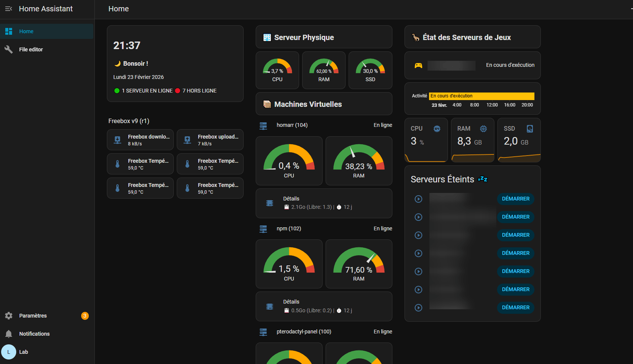Collapse the sidebar with the menu icon
This screenshot has height=364, width=633.
(9, 9)
